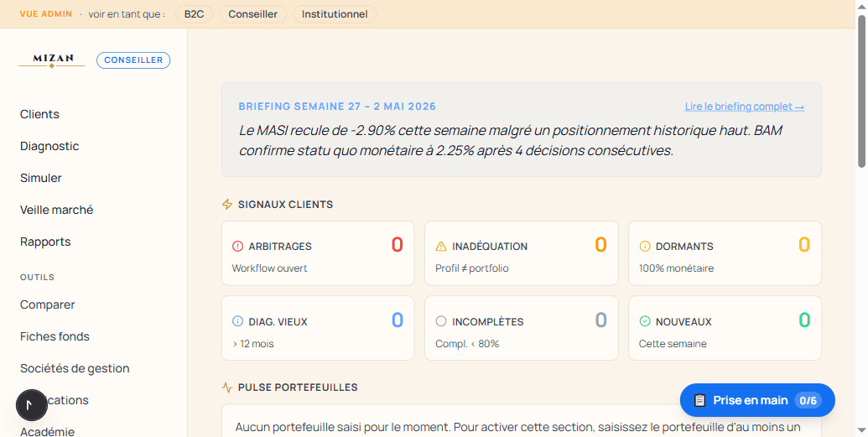This screenshot has height=437, width=868.
Task: Open Clients in the sidebar
Action: (40, 114)
